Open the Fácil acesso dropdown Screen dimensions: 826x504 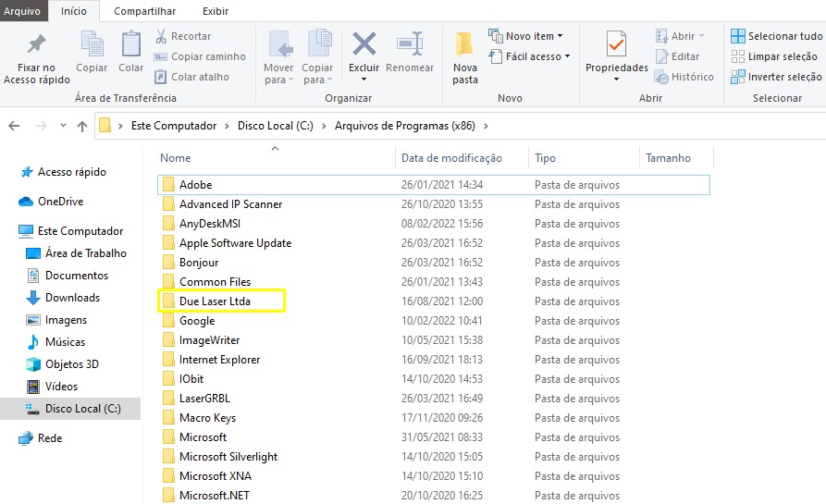tap(530, 56)
